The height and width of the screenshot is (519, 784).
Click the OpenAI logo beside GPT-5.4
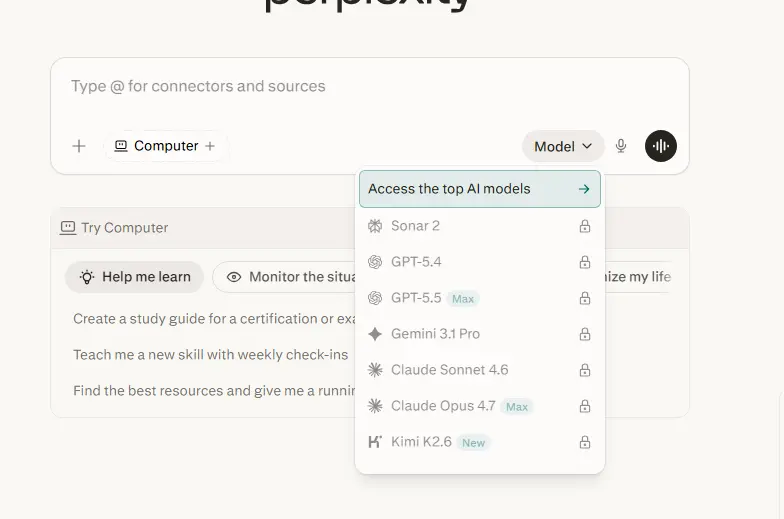click(x=375, y=262)
